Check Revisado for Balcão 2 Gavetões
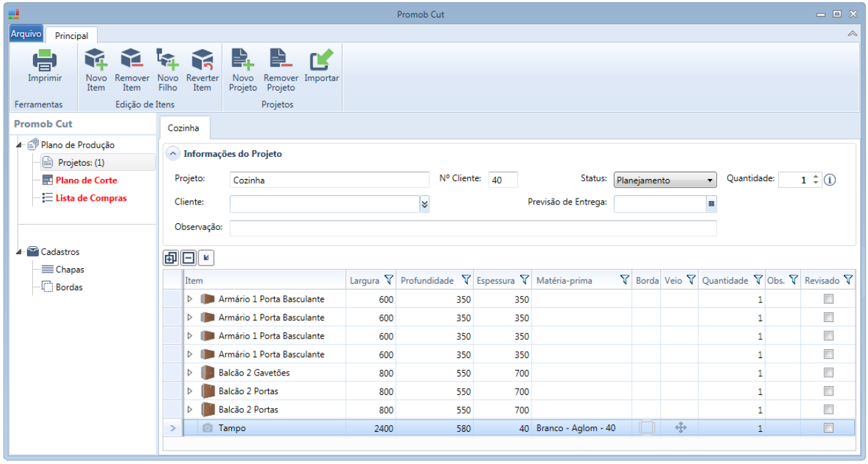This screenshot has width=868, height=464. 828,373
